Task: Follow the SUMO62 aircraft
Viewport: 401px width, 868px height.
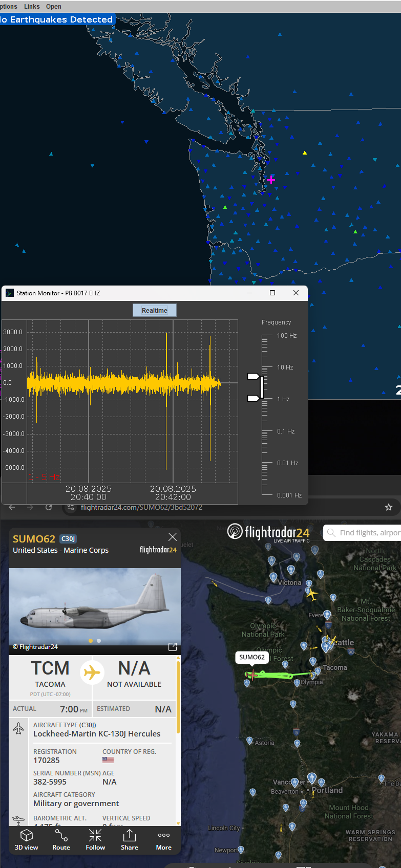Action: (x=95, y=839)
